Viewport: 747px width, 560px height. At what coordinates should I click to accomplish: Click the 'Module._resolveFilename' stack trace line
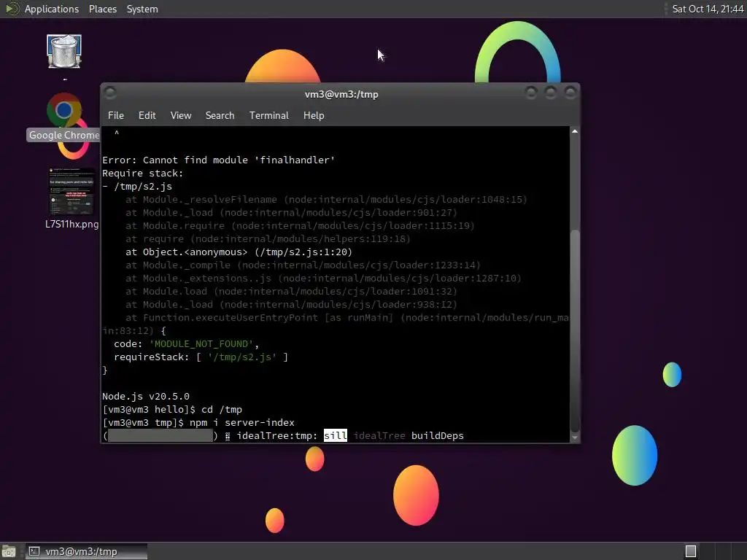[x=326, y=200]
